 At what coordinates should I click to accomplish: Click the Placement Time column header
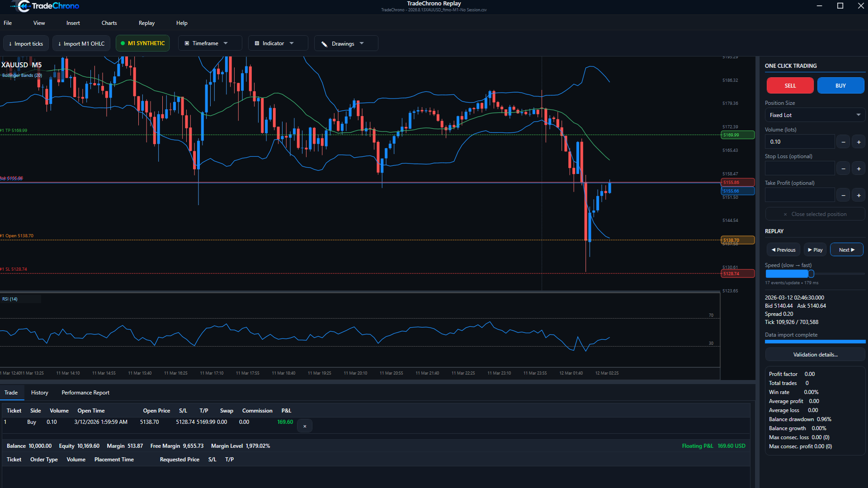point(114,460)
